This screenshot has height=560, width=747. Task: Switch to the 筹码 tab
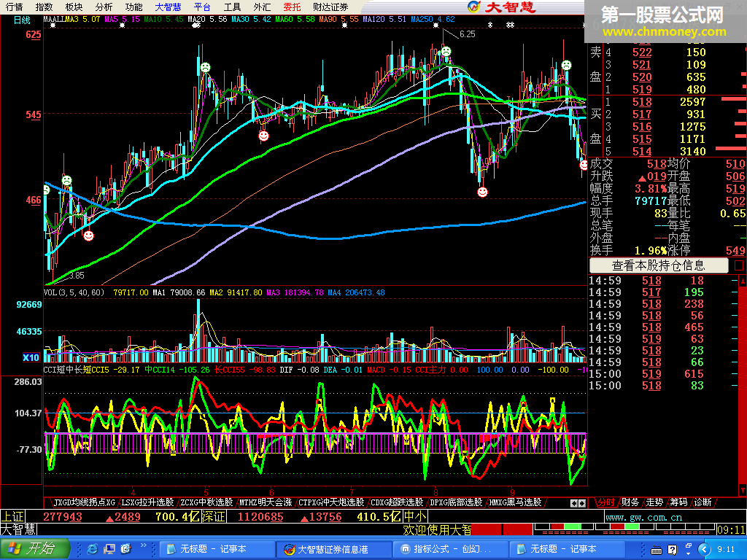(x=679, y=502)
